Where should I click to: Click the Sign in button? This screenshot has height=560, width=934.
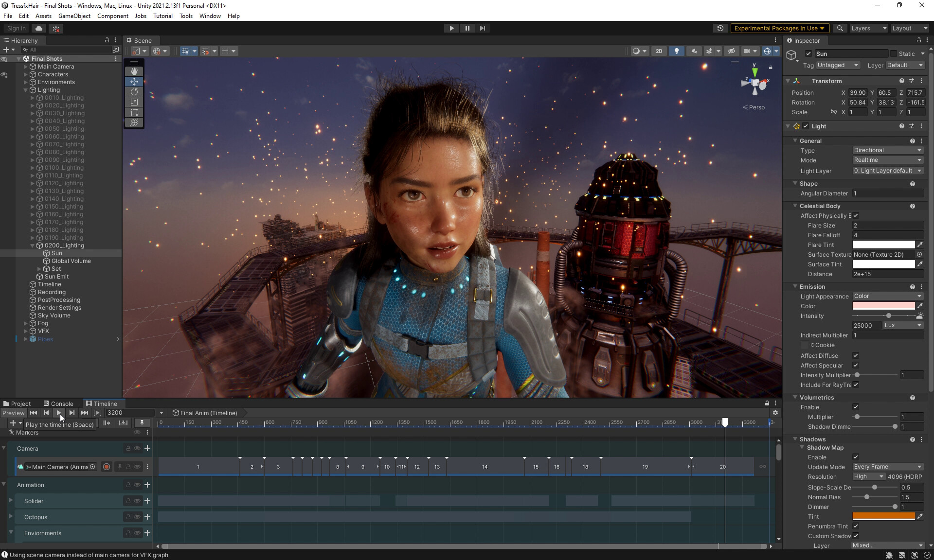[x=17, y=28]
